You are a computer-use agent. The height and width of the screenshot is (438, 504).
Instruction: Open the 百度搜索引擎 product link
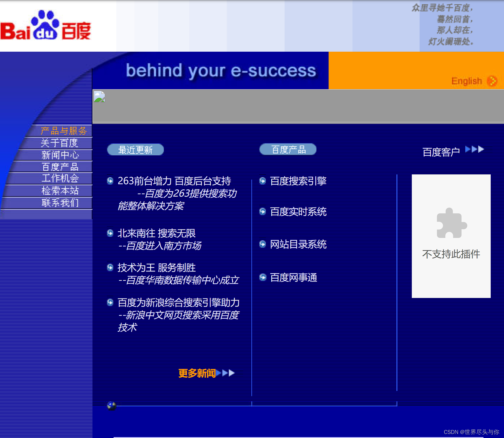(x=298, y=181)
